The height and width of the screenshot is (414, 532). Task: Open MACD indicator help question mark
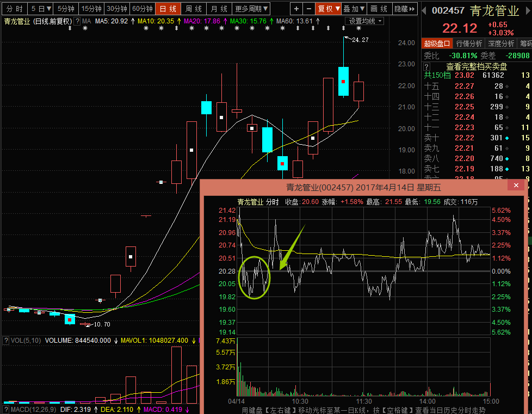pos(6,409)
